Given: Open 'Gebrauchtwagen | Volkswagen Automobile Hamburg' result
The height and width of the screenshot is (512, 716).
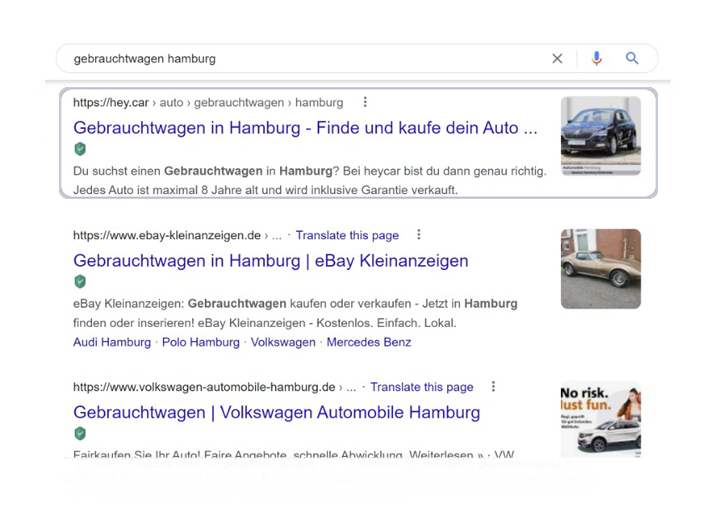Looking at the screenshot, I should [x=277, y=412].
